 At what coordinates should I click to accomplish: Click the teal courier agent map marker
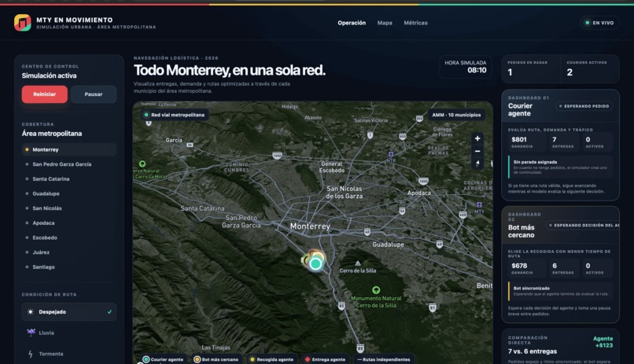(x=315, y=264)
